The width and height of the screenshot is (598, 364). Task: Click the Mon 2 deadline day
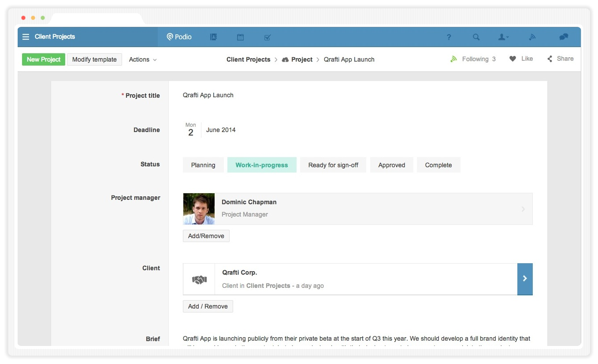click(191, 130)
